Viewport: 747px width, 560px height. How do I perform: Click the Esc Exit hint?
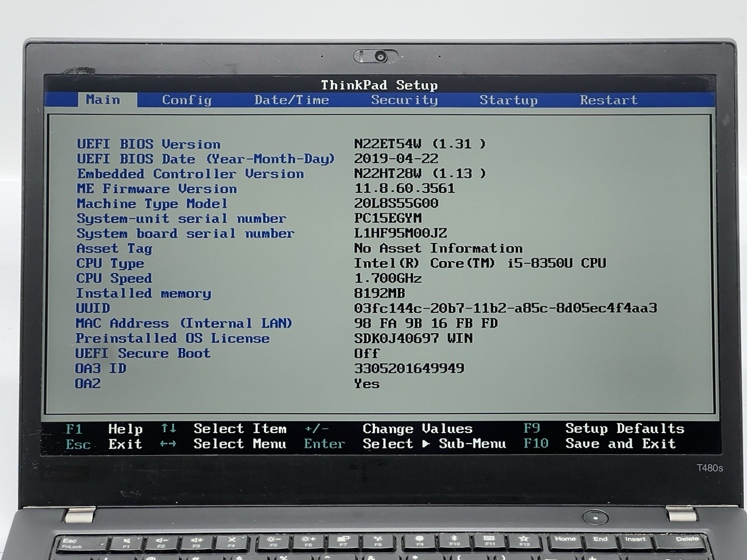coord(104,444)
